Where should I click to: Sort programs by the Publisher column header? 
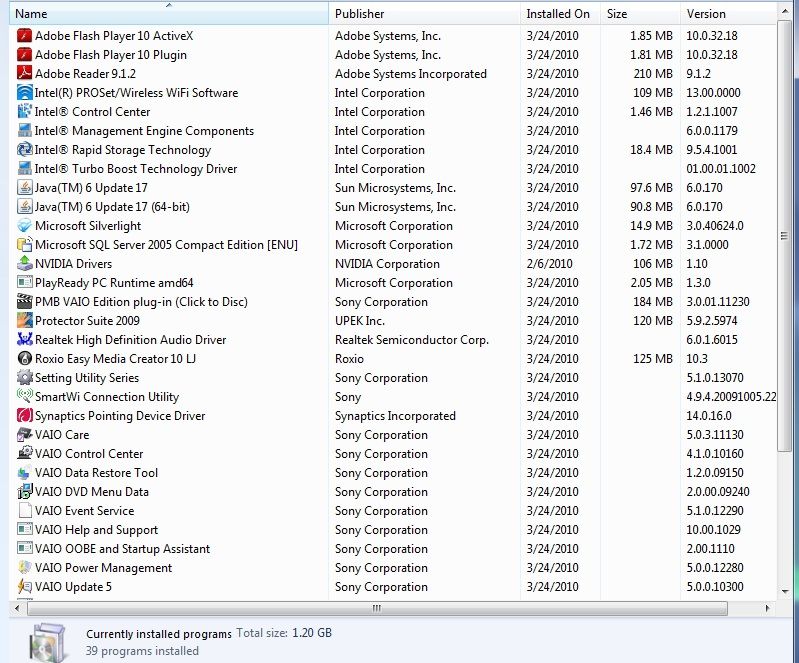click(x=424, y=14)
